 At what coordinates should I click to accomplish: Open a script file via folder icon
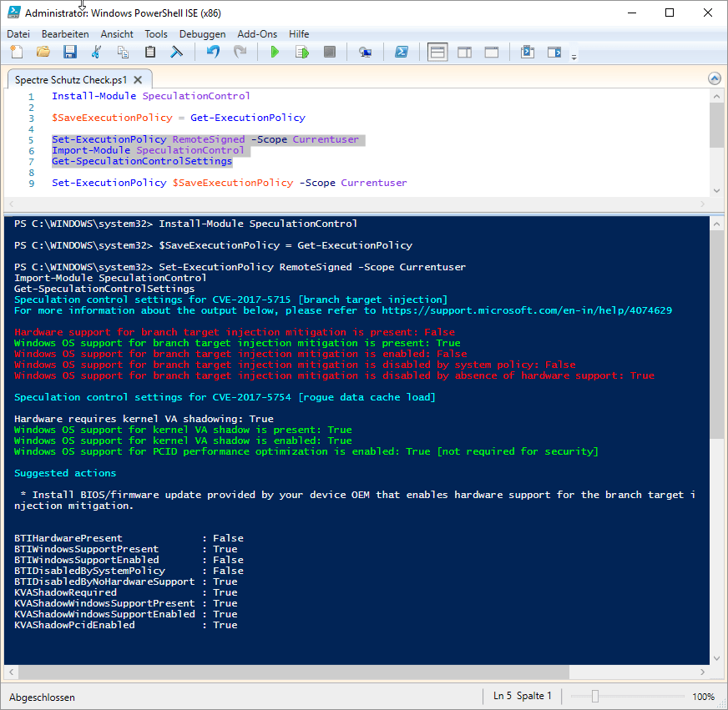click(x=43, y=53)
